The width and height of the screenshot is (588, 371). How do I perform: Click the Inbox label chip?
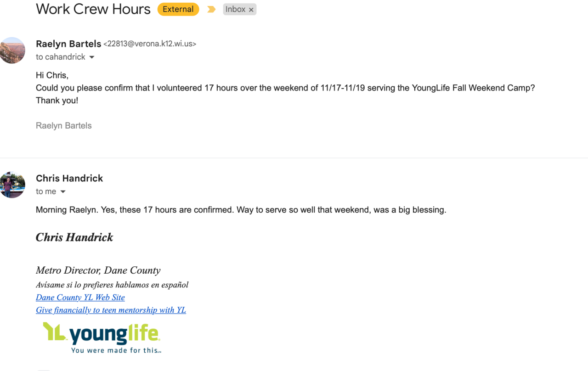235,9
